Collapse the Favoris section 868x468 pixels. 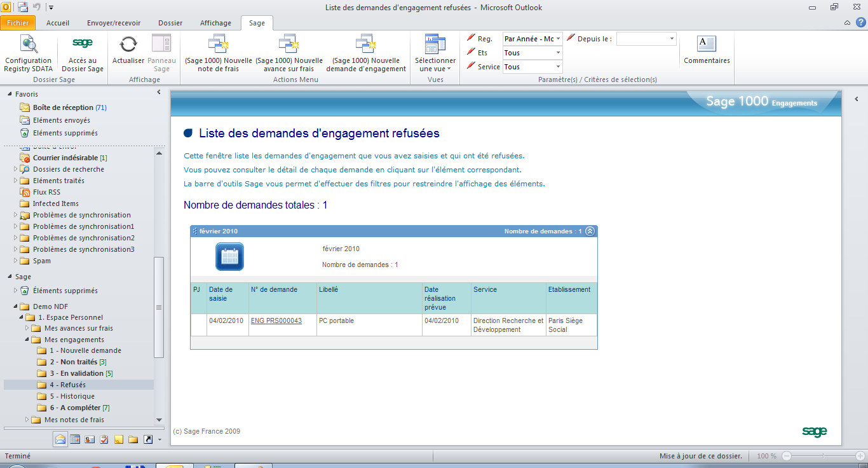coord(11,94)
